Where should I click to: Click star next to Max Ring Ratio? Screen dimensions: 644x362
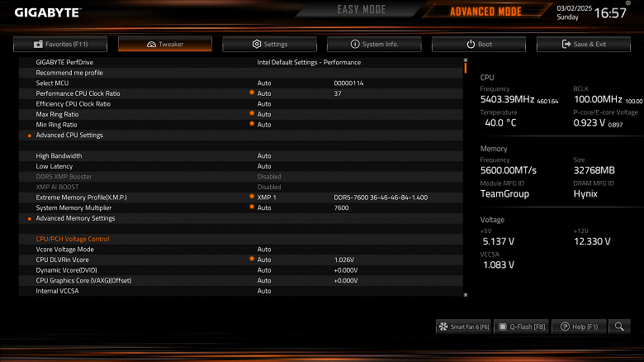coord(252,113)
